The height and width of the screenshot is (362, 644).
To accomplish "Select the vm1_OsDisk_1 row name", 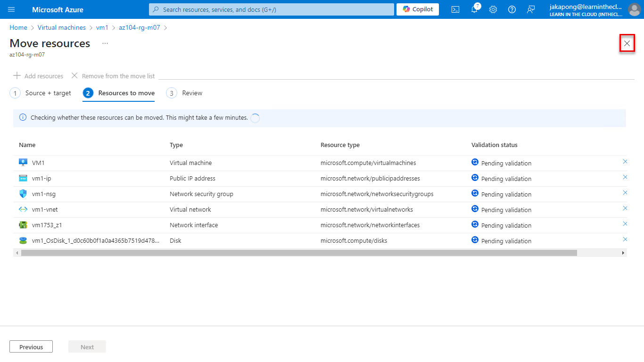I will click(x=96, y=241).
